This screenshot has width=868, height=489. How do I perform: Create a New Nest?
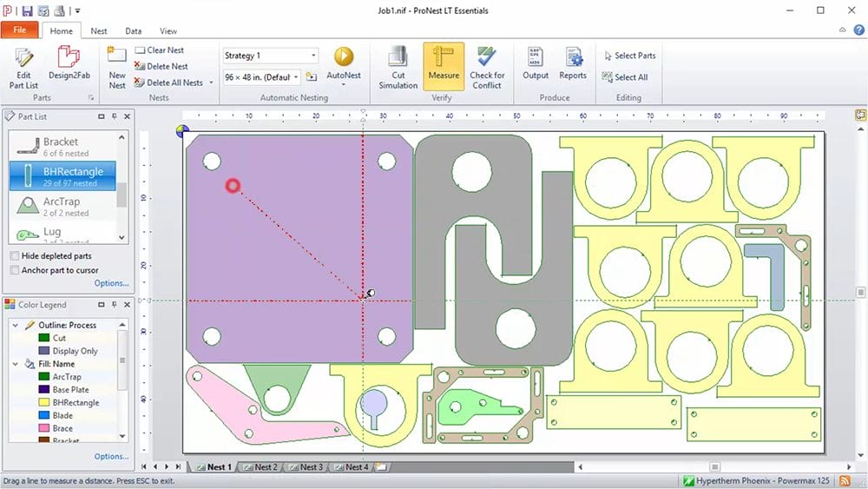click(117, 68)
